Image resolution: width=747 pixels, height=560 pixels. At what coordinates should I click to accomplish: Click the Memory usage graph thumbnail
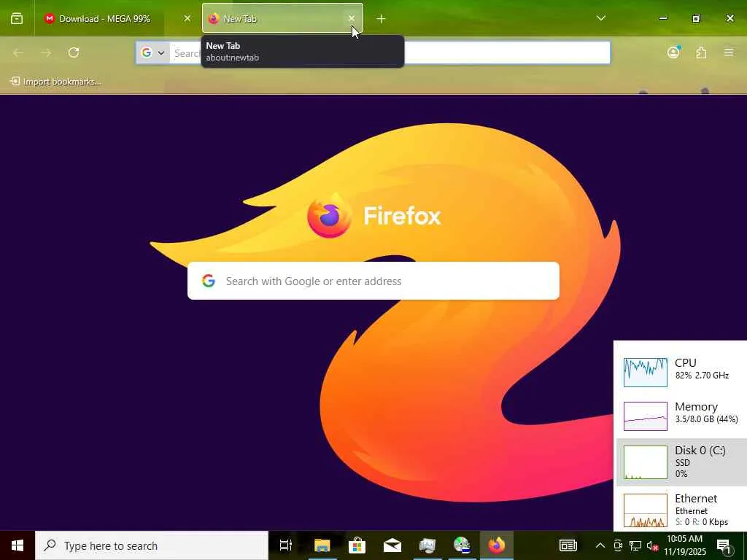646,416
